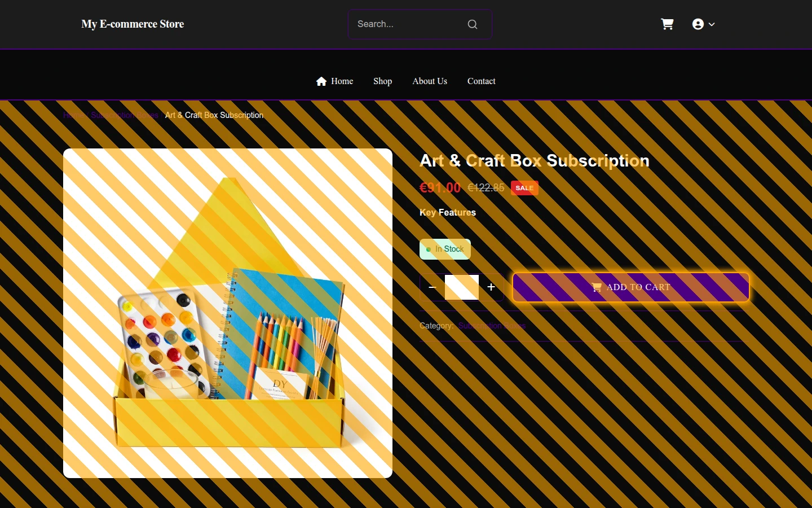
Task: Click the In Stock status badge
Action: tap(445, 249)
